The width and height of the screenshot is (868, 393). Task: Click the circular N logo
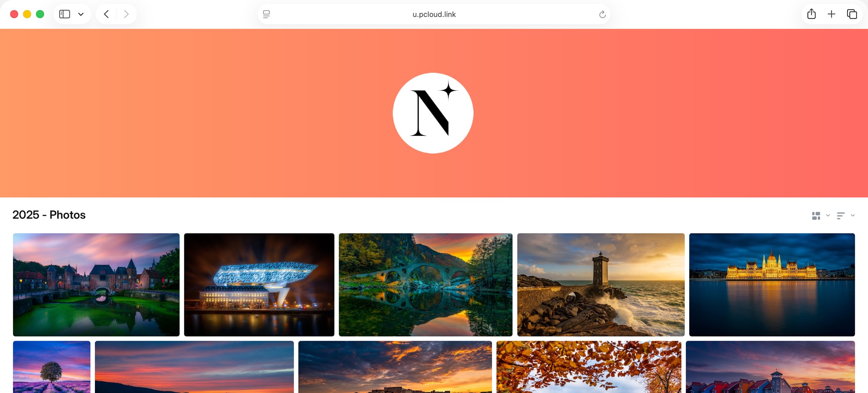point(433,113)
